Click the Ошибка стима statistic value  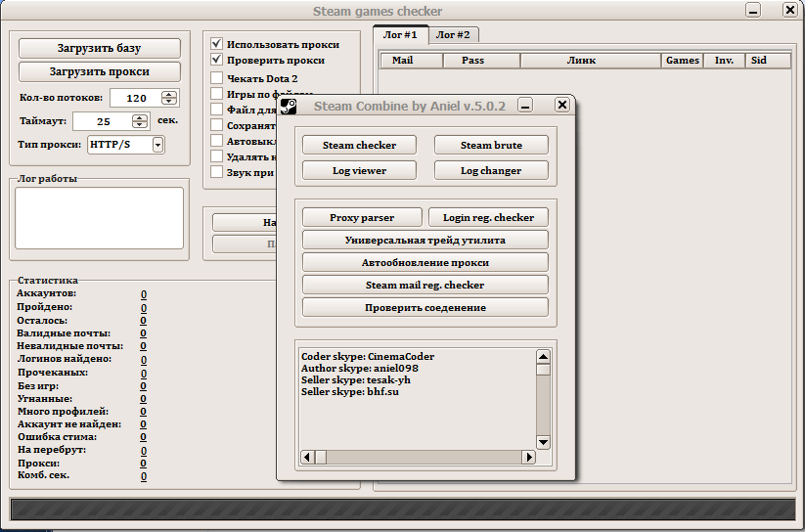click(x=143, y=437)
